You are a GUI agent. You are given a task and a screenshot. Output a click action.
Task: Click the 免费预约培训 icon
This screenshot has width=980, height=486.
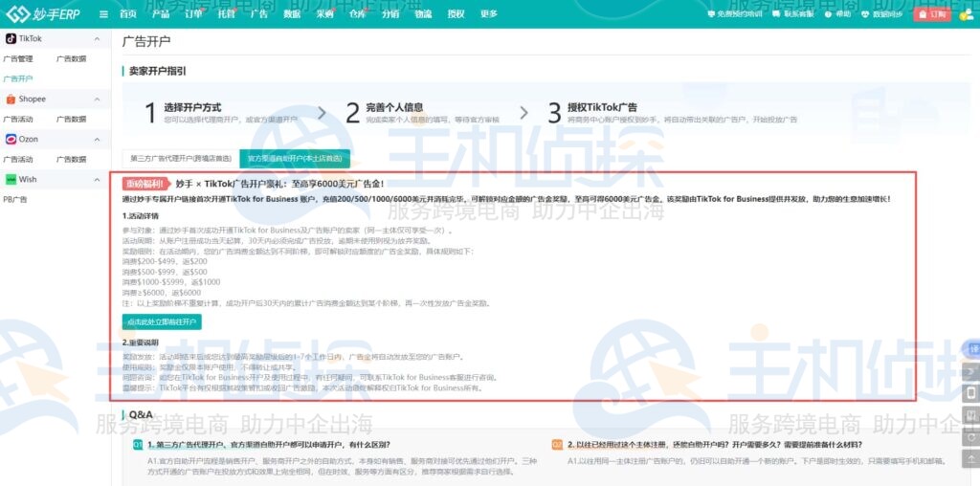click(x=711, y=13)
